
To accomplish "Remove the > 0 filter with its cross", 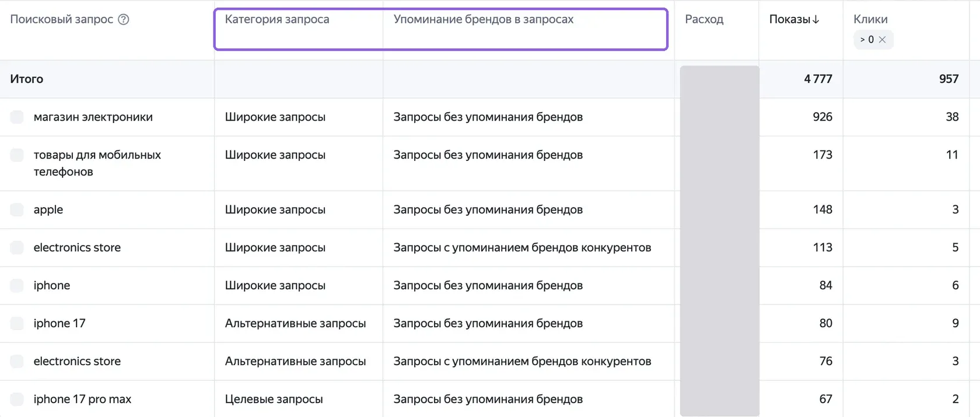I will (882, 40).
